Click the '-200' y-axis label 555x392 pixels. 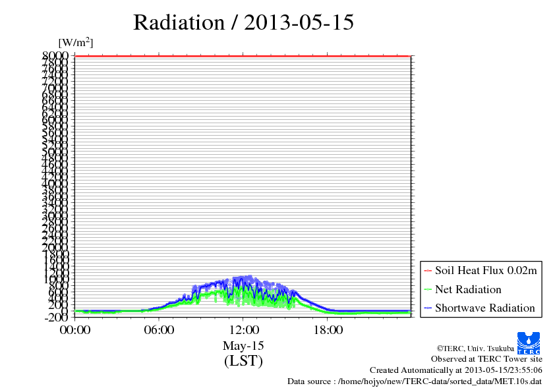click(x=56, y=318)
